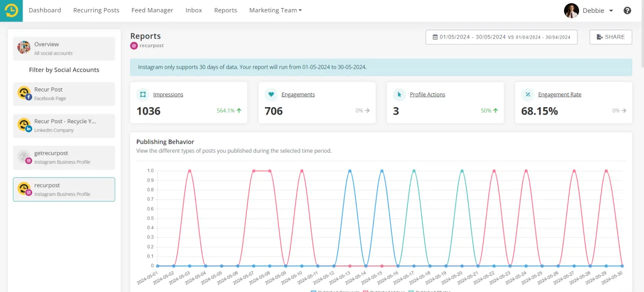Click the Engagements heart icon
The image size is (644, 292).
271,95
